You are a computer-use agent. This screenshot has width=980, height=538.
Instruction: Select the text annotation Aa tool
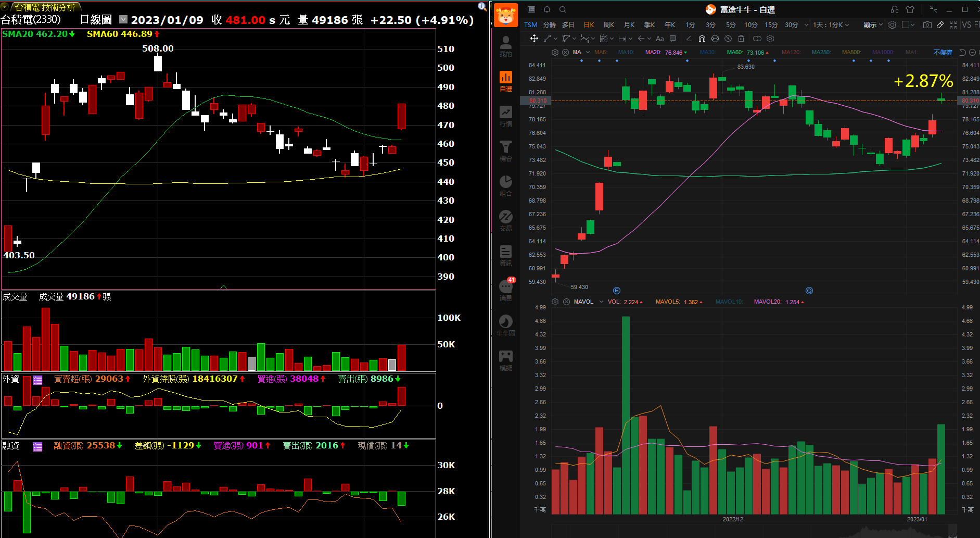point(659,39)
